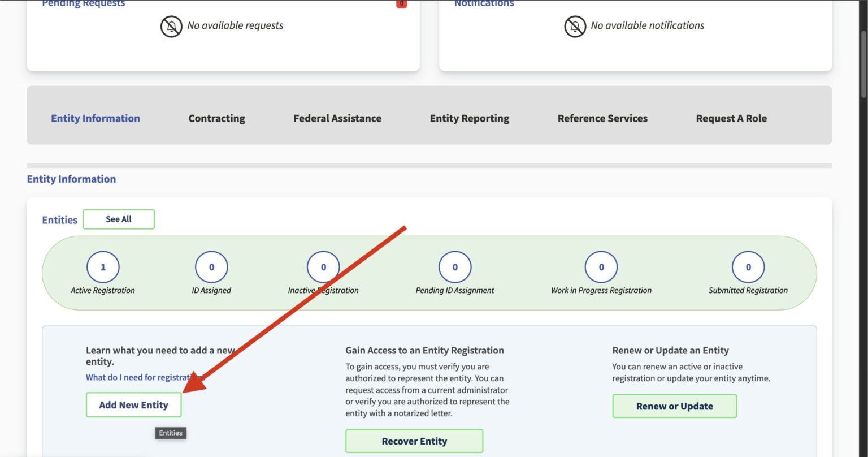Select the Pending ID Assignment count circle
Screen dimensions: 868x457
(455, 267)
